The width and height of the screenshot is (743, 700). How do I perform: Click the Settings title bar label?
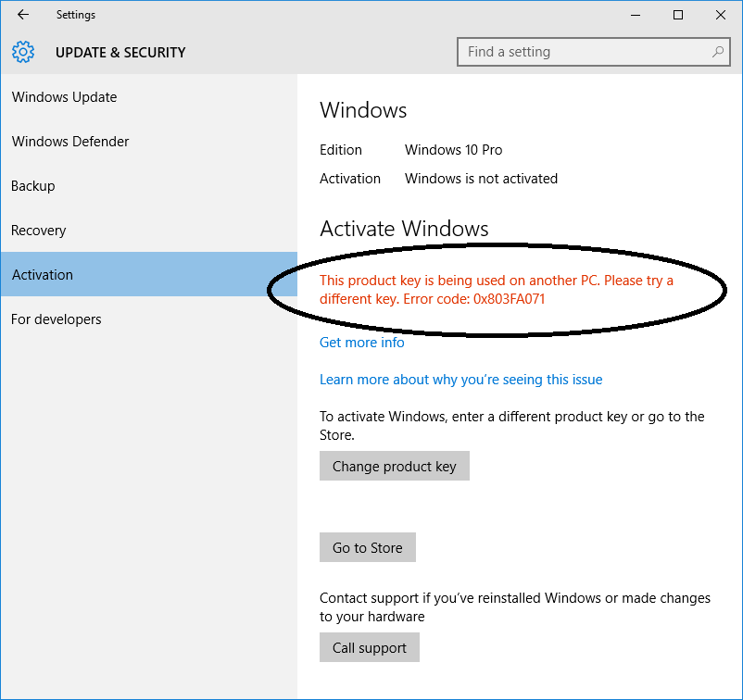click(76, 14)
